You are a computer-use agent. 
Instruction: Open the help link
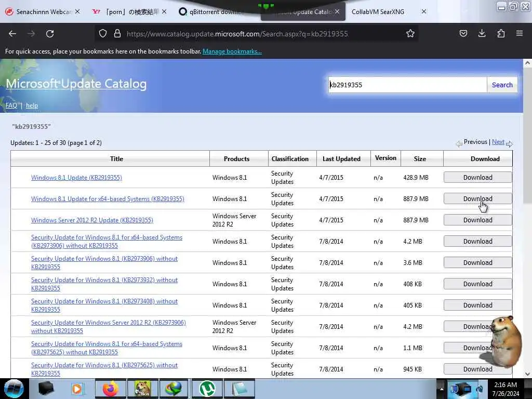click(32, 105)
